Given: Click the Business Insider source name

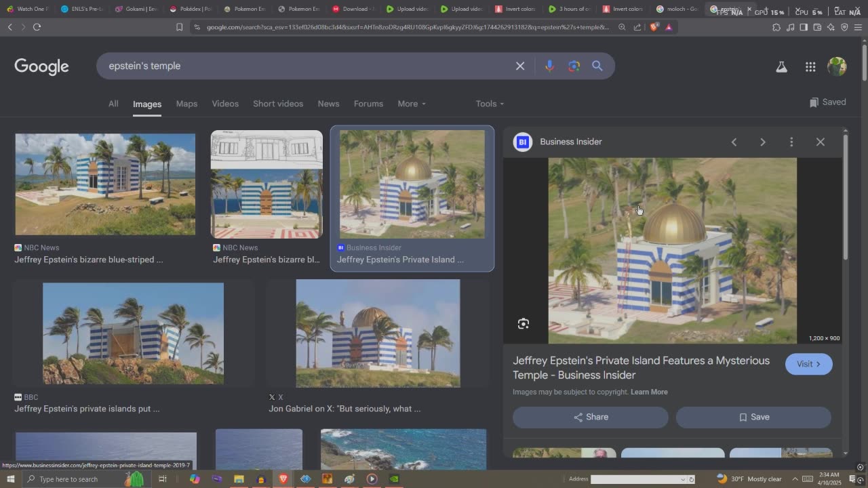Looking at the screenshot, I should pos(571,142).
